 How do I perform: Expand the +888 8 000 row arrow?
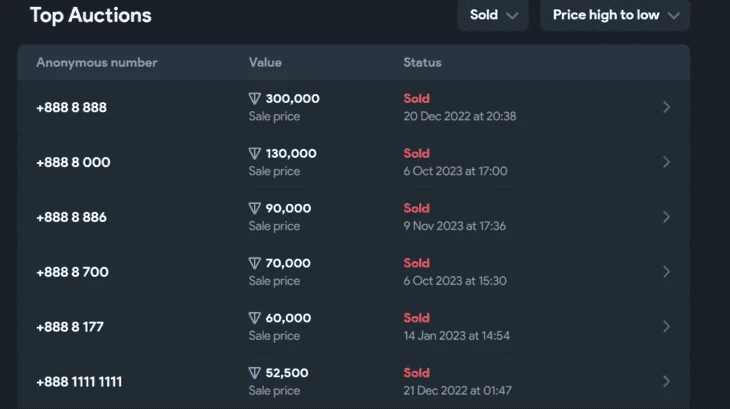[x=666, y=162]
